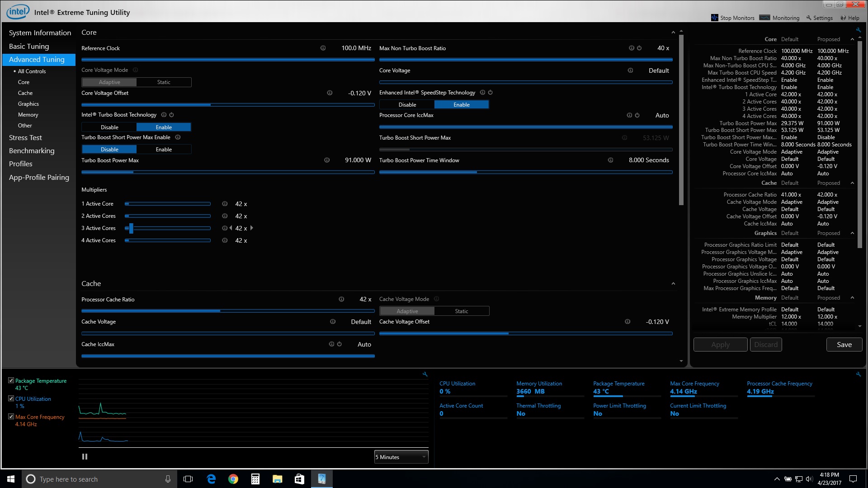
Task: Click the Type here to search box
Action: [99, 479]
